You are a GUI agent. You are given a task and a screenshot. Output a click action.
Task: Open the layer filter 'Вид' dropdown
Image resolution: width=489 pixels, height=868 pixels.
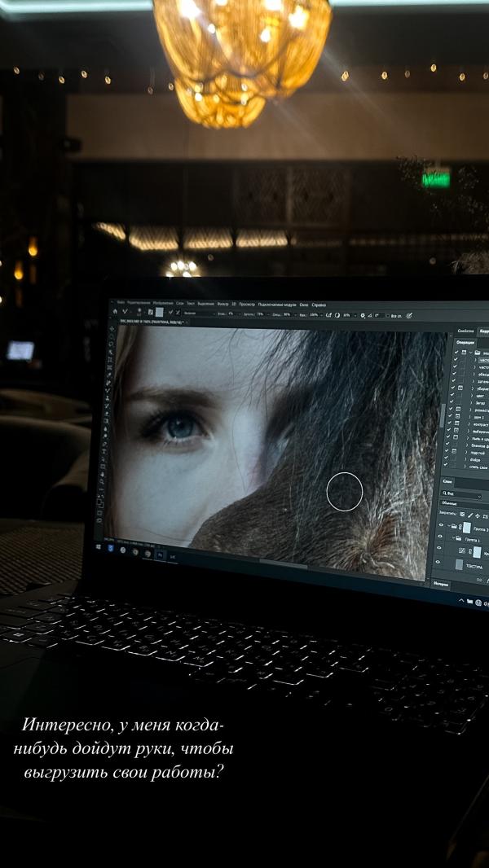click(463, 495)
